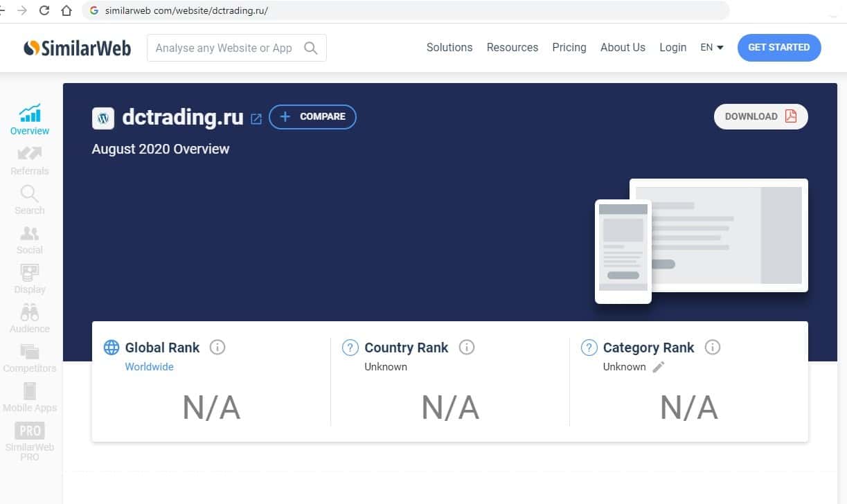Go to browser home page
The image size is (847, 504).
[66, 10]
